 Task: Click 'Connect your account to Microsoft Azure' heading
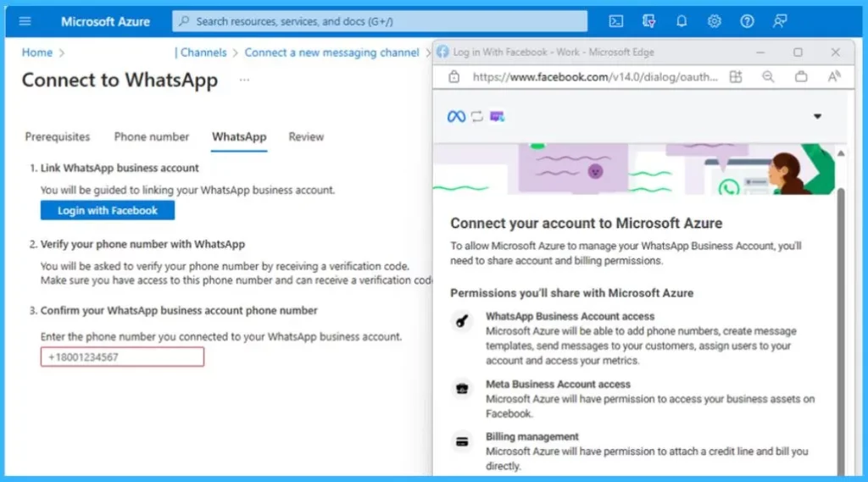[587, 223]
